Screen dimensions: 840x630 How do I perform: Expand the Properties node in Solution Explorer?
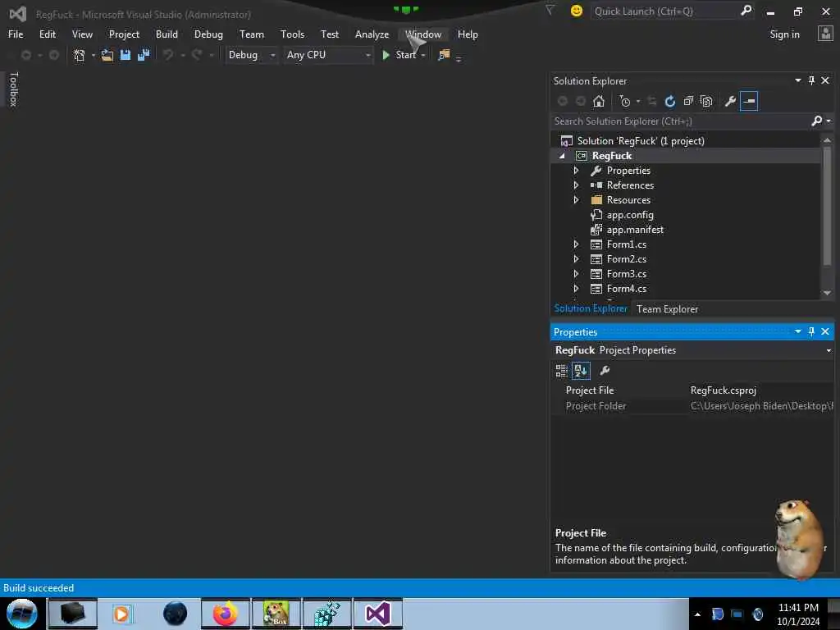tap(576, 171)
